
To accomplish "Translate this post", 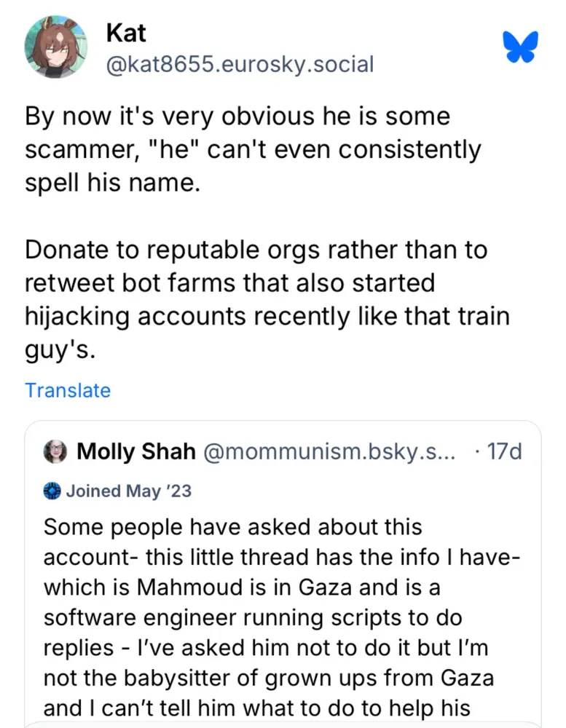I will click(68, 390).
